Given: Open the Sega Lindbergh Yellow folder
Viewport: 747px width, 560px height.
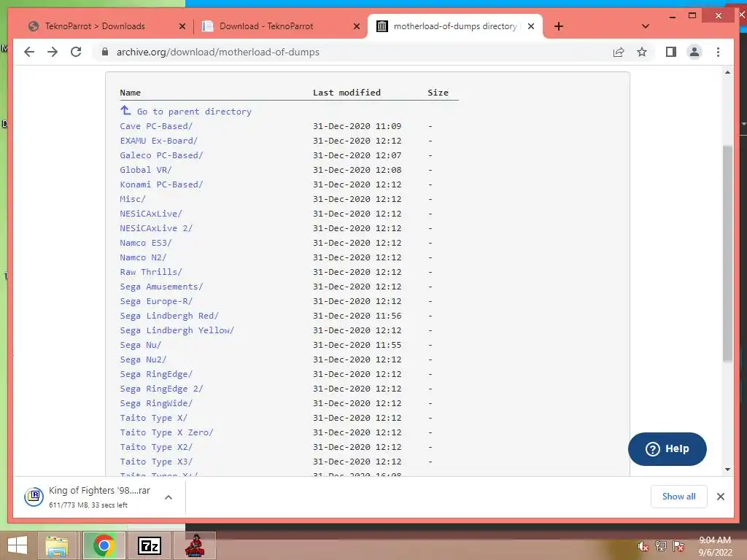Looking at the screenshot, I should point(177,330).
